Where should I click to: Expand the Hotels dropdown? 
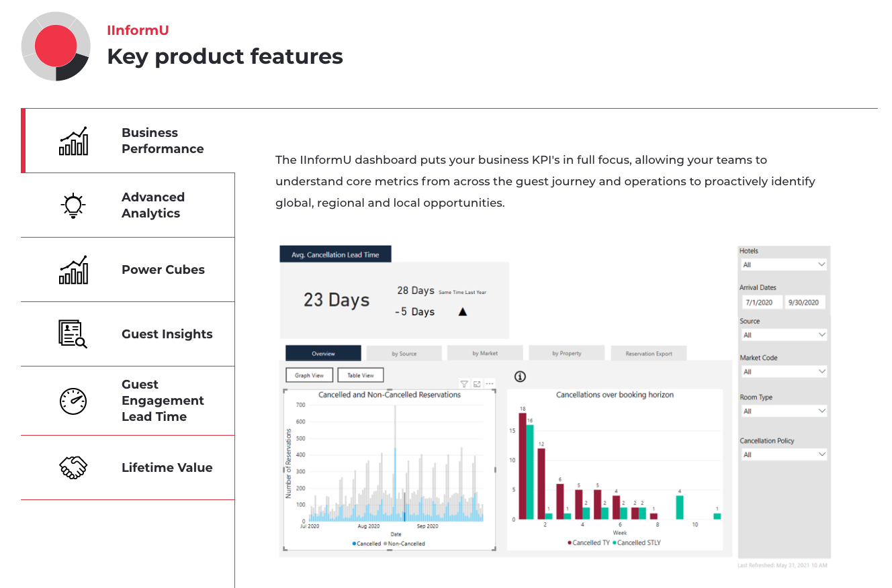pyautogui.click(x=783, y=264)
